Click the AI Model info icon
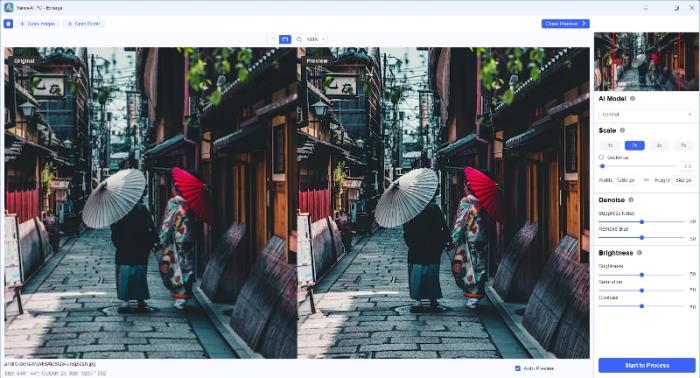700x378 pixels. coord(632,99)
